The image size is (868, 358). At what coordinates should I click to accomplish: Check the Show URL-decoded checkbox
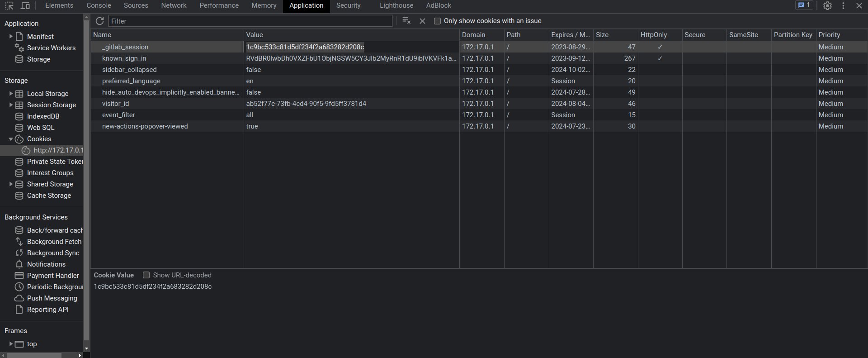tap(146, 275)
